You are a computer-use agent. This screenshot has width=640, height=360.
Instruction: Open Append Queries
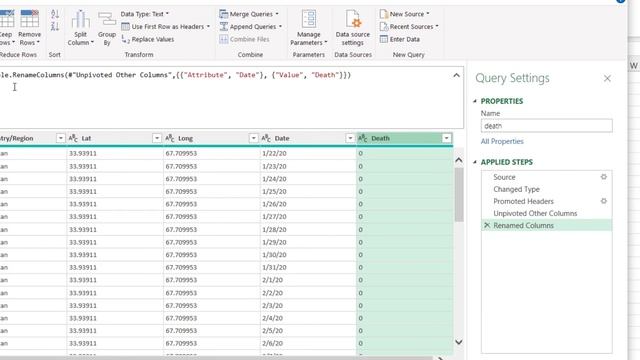(251, 27)
